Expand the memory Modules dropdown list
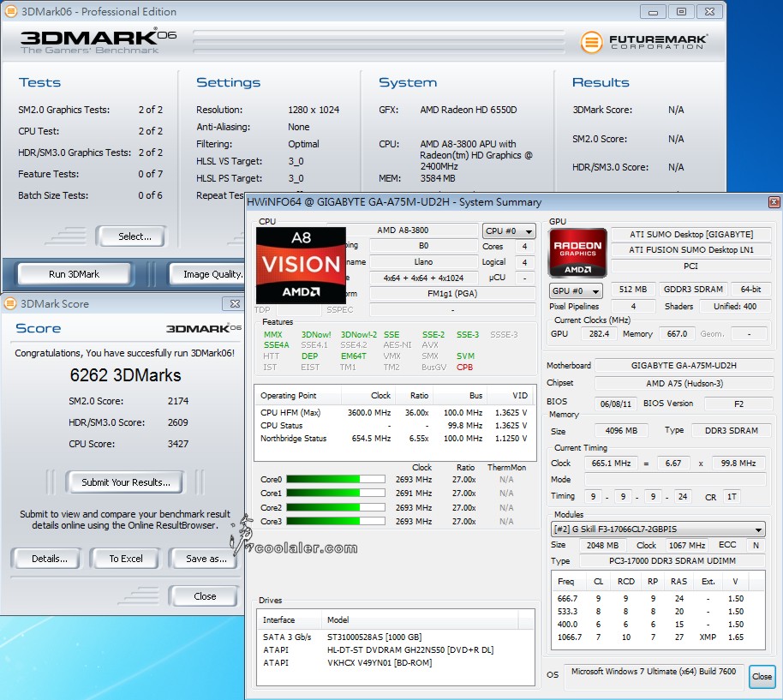783x700 pixels. (x=658, y=529)
